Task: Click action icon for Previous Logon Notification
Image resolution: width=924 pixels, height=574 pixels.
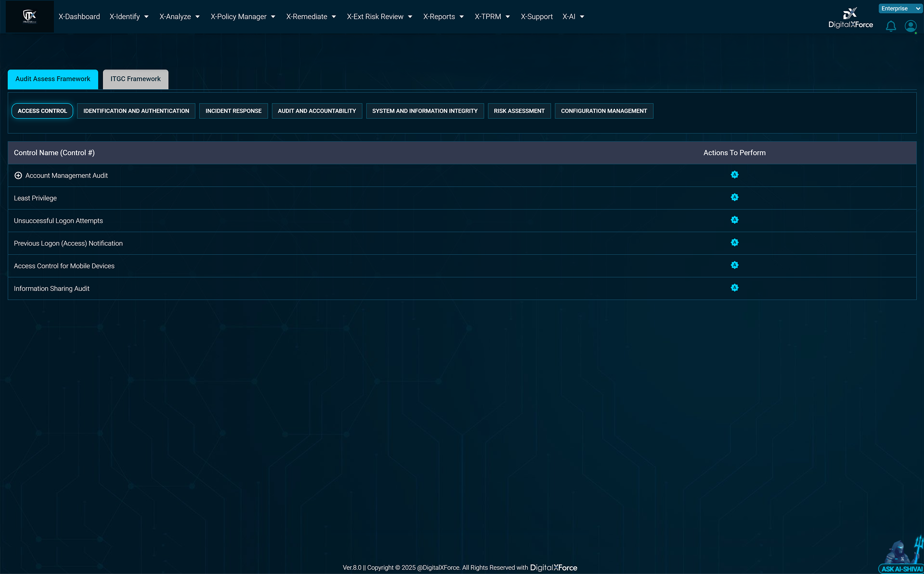Action: click(x=734, y=242)
